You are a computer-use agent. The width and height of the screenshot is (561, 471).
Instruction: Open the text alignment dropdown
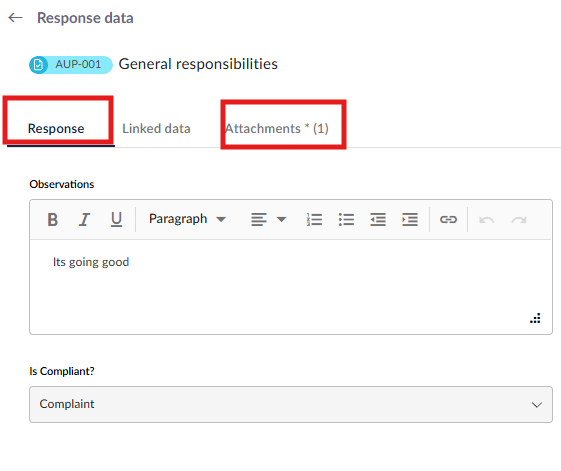click(x=269, y=219)
